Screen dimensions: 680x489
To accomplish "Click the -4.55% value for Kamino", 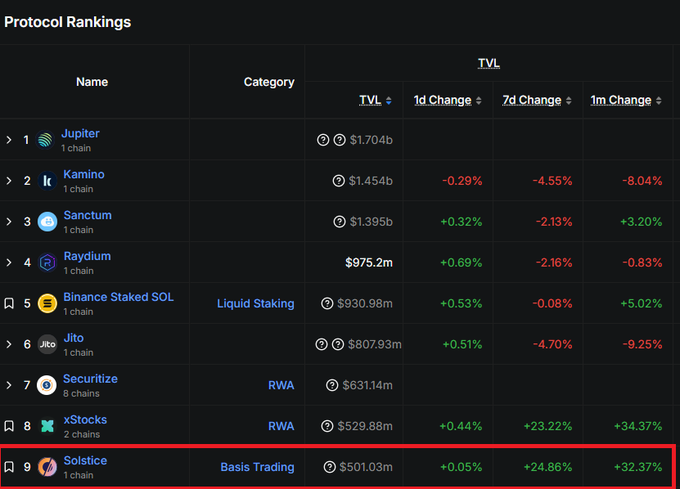I will (x=552, y=181).
